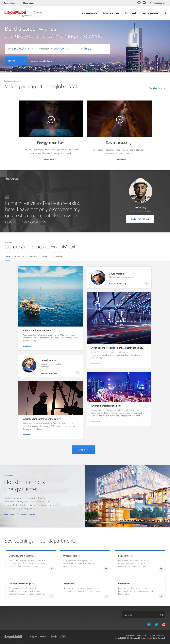The width and height of the screenshot is (170, 644).
Task: Click the Load more button
Action: [83, 449]
